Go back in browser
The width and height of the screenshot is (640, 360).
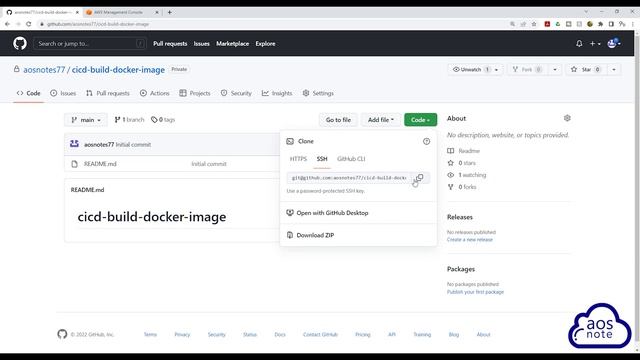point(7,24)
